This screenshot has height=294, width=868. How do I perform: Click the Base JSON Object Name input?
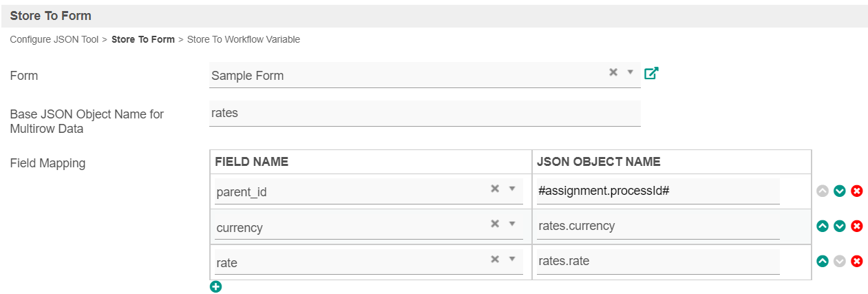tap(424, 114)
